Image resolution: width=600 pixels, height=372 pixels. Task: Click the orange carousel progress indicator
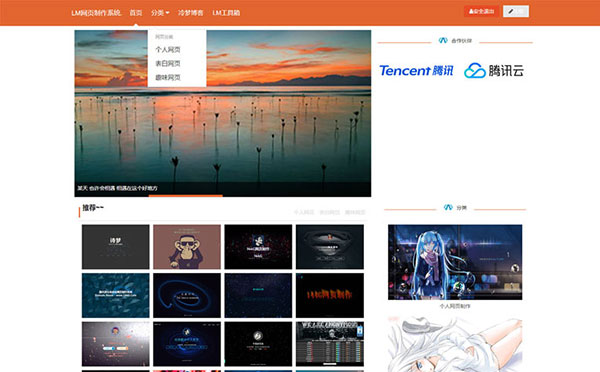pyautogui.click(x=186, y=196)
